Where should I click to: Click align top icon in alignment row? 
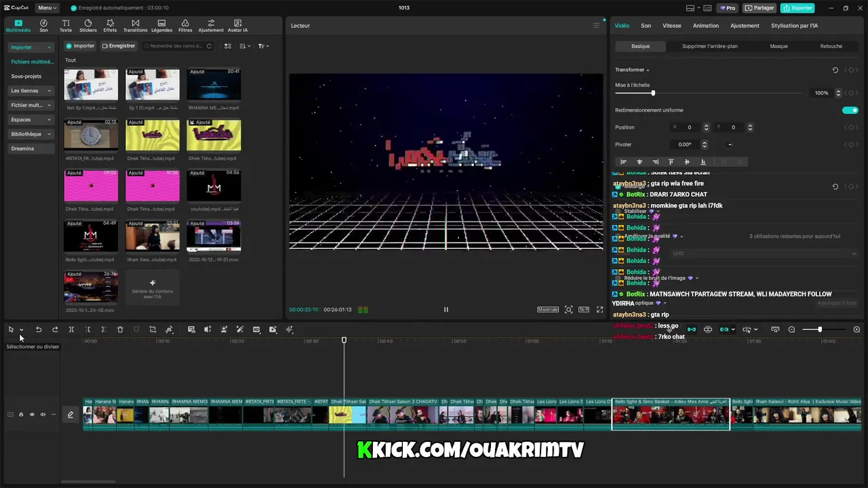[x=671, y=162]
